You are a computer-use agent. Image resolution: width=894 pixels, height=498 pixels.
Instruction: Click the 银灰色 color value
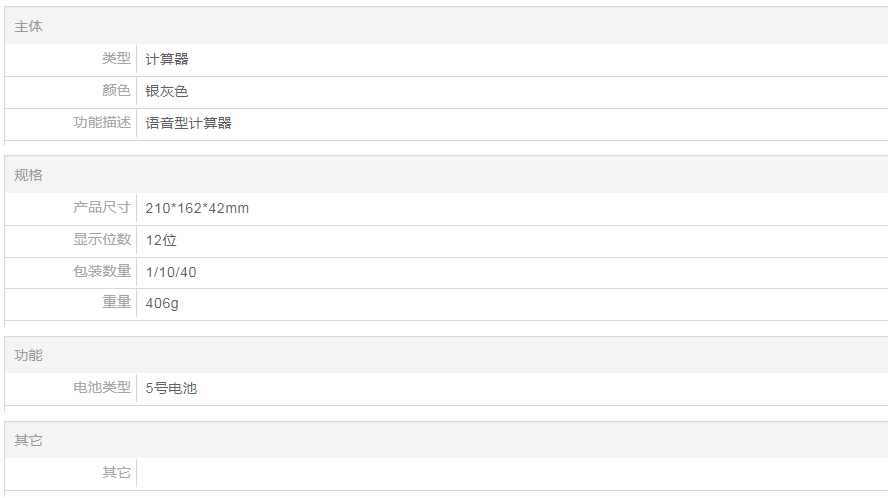click(167, 91)
